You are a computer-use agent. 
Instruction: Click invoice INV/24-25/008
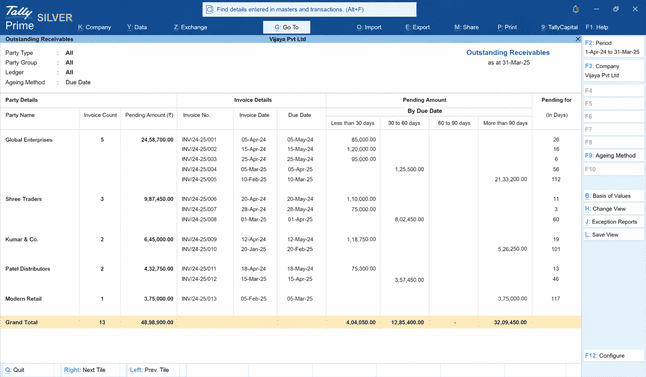(x=199, y=219)
